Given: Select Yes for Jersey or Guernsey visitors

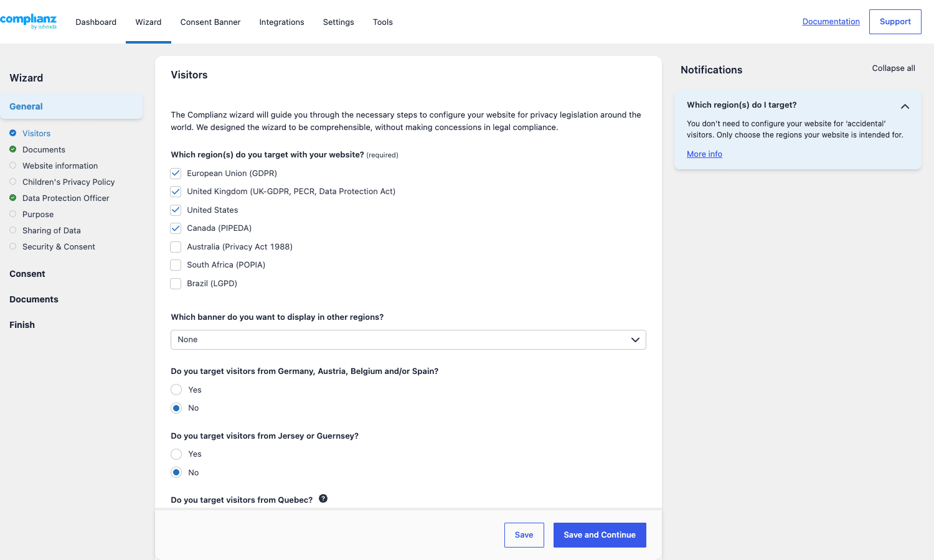Looking at the screenshot, I should click(x=176, y=454).
